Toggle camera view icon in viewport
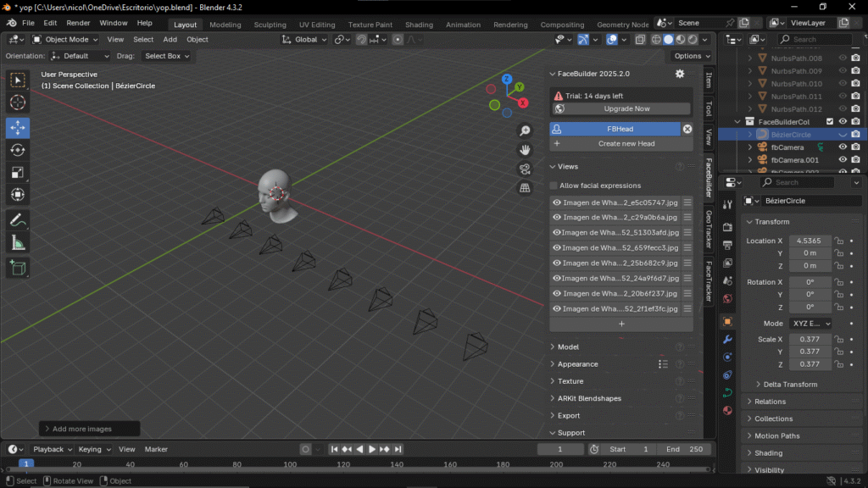This screenshot has height=488, width=868. (525, 169)
